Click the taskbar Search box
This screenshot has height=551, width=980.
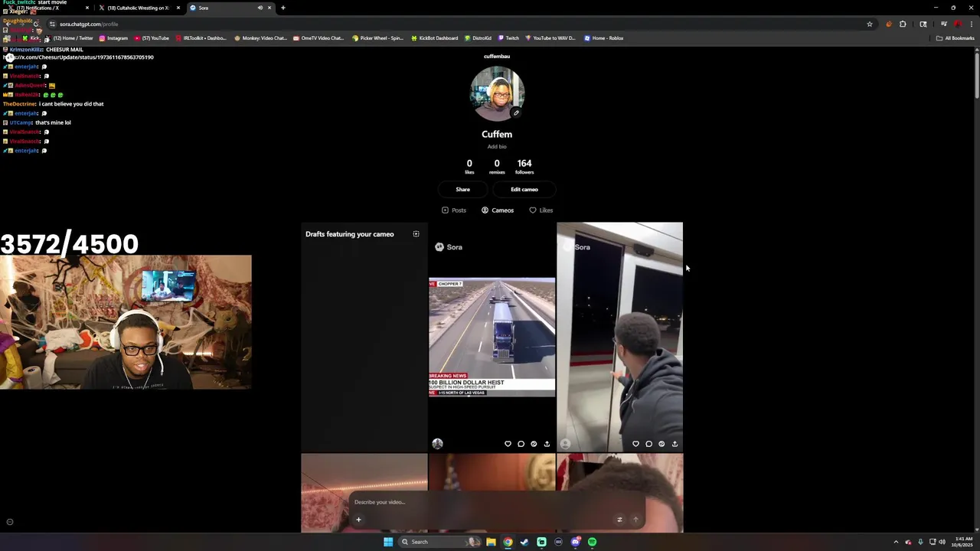pyautogui.click(x=439, y=542)
